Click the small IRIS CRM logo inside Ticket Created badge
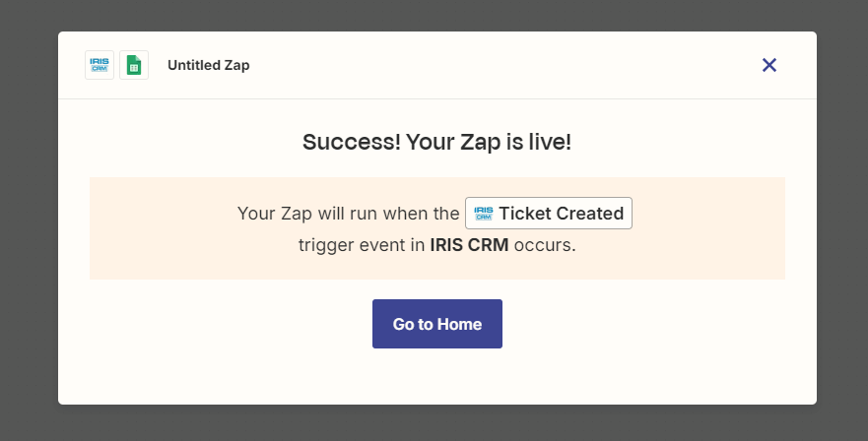Viewport: 868px width, 441px height. (484, 213)
